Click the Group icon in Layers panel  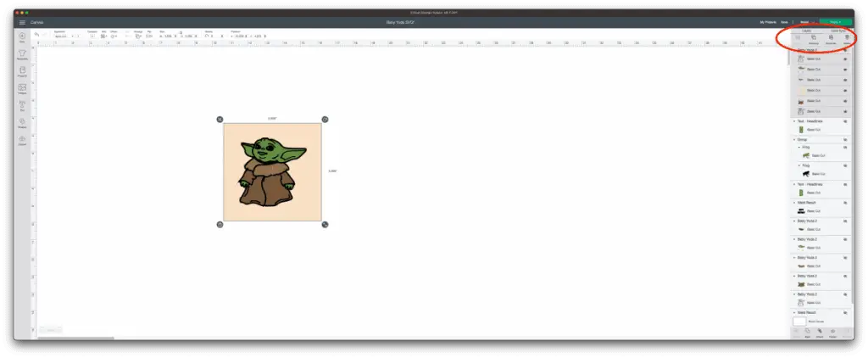pyautogui.click(x=798, y=39)
